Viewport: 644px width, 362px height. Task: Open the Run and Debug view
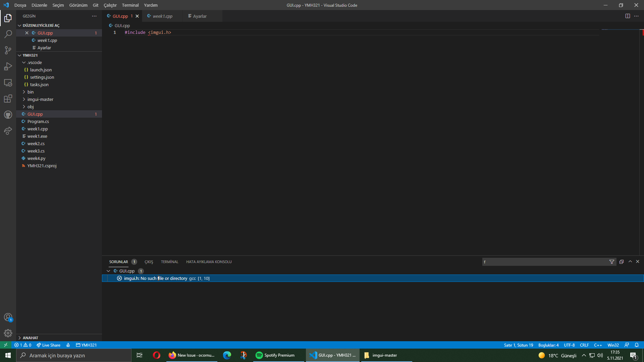click(8, 66)
